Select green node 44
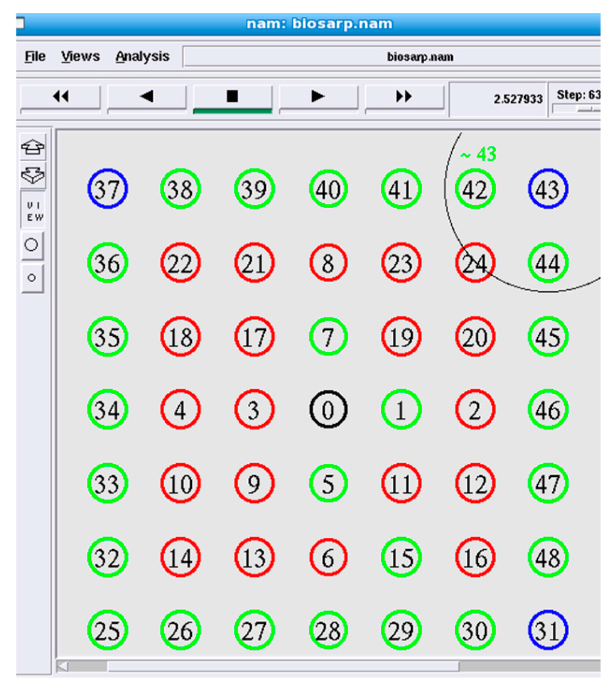Viewport: 616px width, 693px height. [548, 263]
